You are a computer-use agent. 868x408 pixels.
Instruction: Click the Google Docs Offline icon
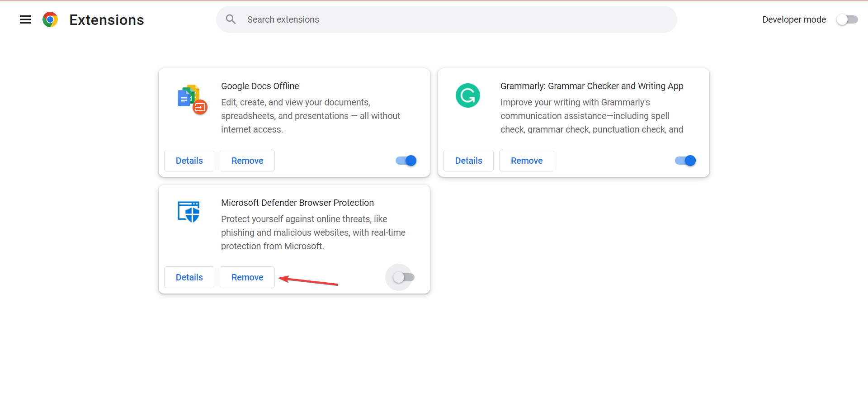click(x=192, y=99)
